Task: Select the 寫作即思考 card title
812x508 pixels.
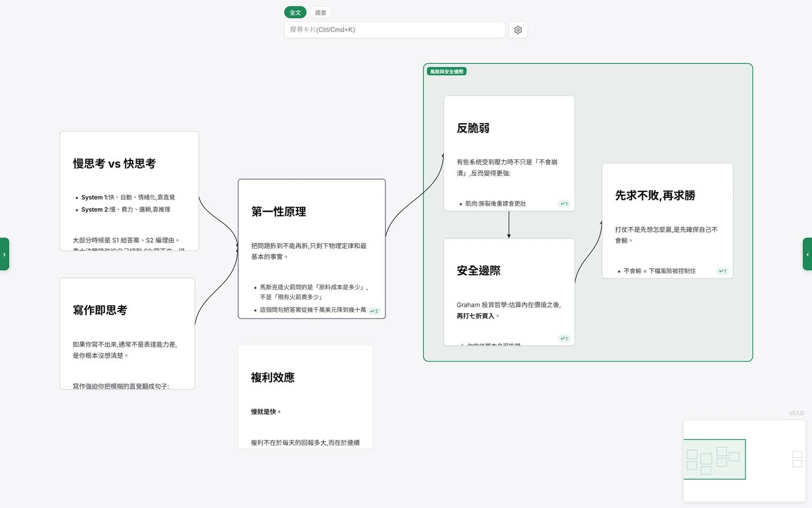Action: 100,310
